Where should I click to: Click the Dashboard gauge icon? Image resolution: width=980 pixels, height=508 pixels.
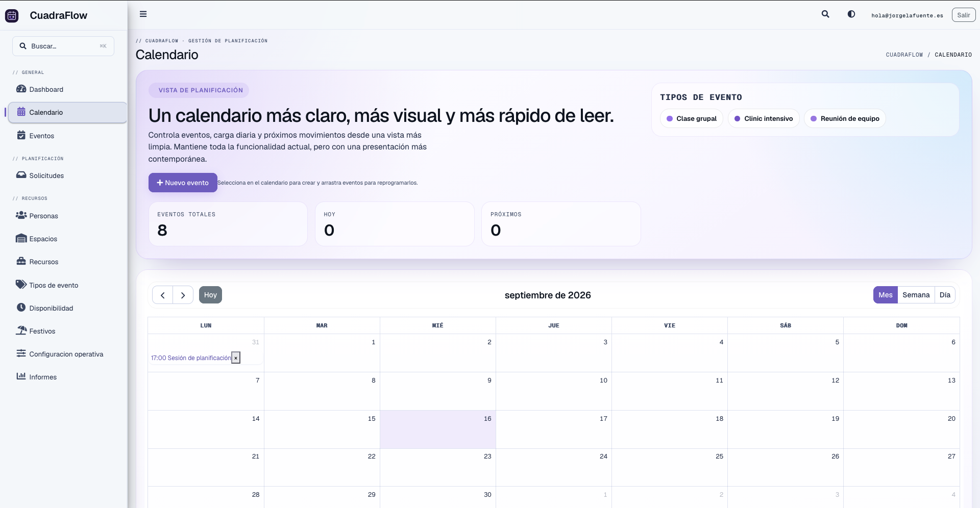pos(21,89)
